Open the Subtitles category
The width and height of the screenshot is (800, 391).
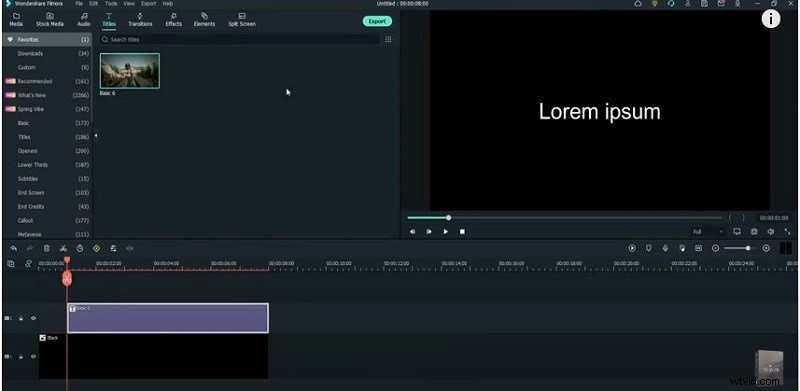point(47,179)
